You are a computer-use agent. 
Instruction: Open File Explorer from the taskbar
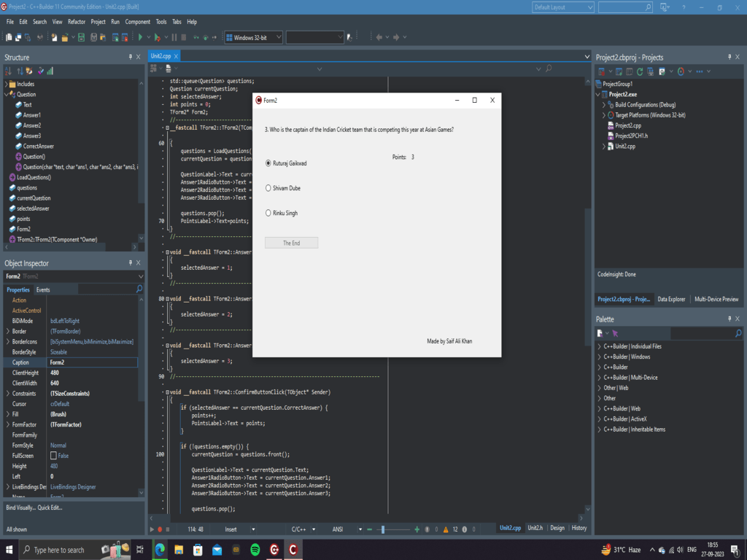(x=179, y=550)
